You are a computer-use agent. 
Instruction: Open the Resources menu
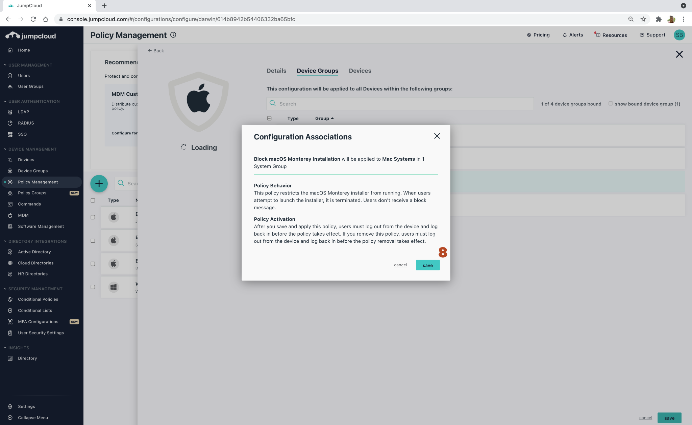pyautogui.click(x=610, y=35)
